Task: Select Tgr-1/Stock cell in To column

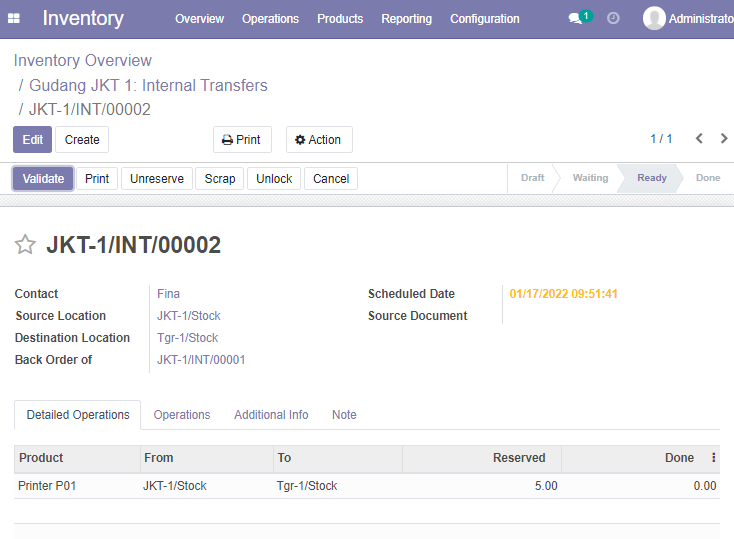Action: pos(338,486)
